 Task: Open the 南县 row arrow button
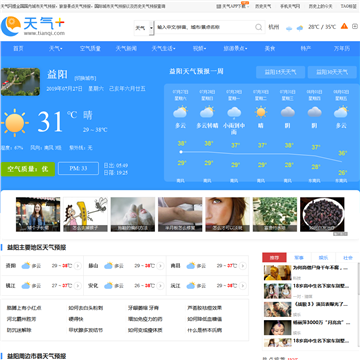point(243,266)
